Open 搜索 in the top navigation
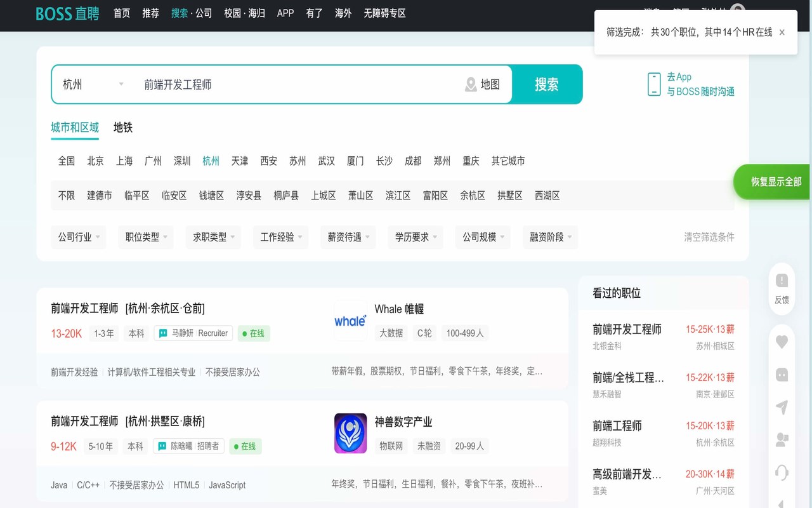The height and width of the screenshot is (508, 812). pyautogui.click(x=180, y=13)
